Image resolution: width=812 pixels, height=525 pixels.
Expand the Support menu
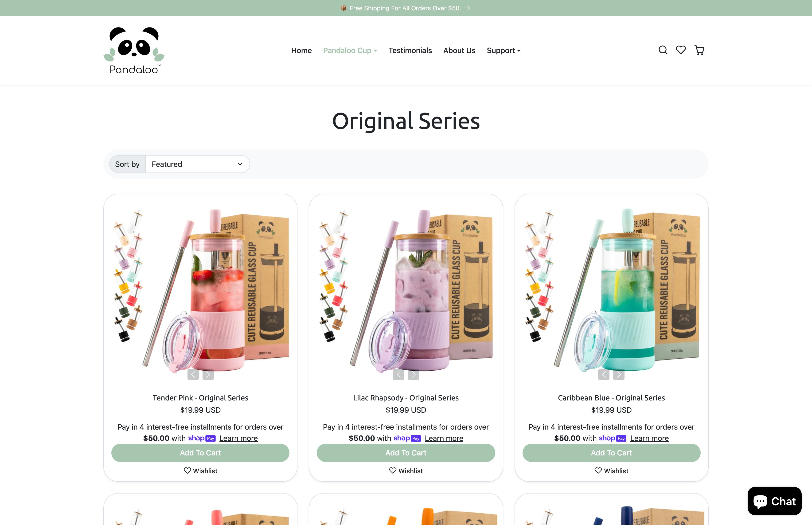504,51
